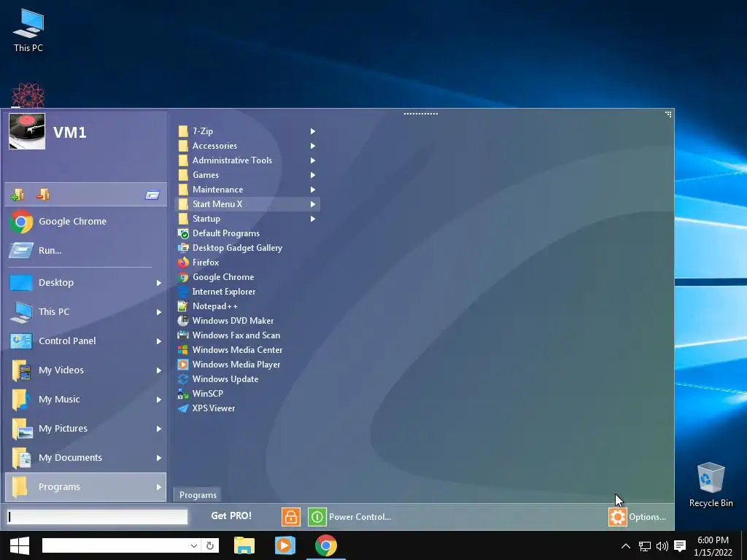The width and height of the screenshot is (747, 560).
Task: Open This PC menu entry
Action: click(86, 312)
